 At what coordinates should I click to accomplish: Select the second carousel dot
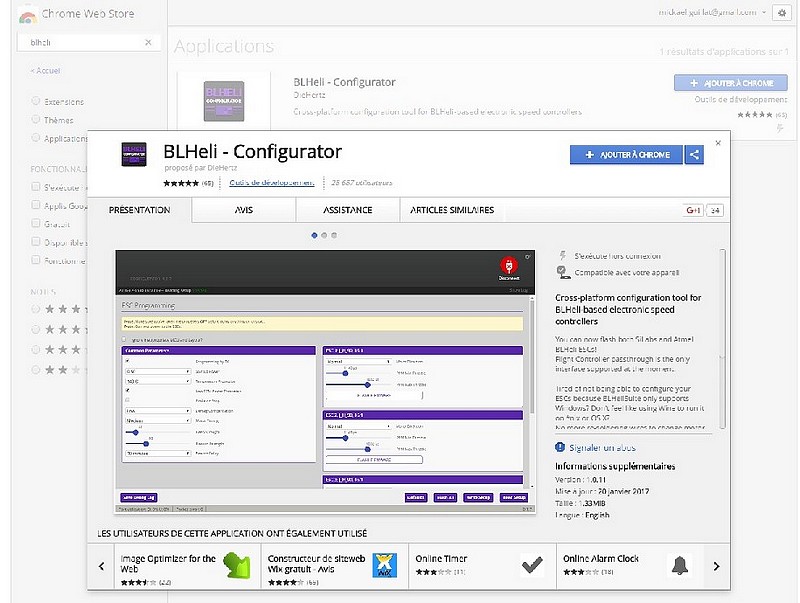click(x=324, y=235)
